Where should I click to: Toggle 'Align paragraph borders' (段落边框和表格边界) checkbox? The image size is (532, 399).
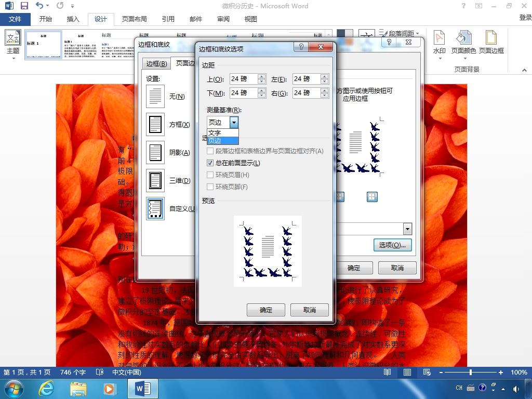210,151
